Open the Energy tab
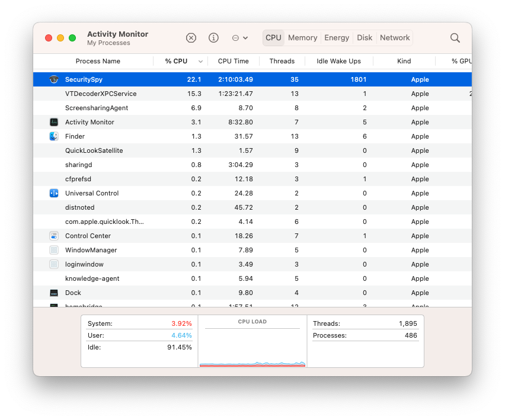This screenshot has width=505, height=420. (337, 38)
